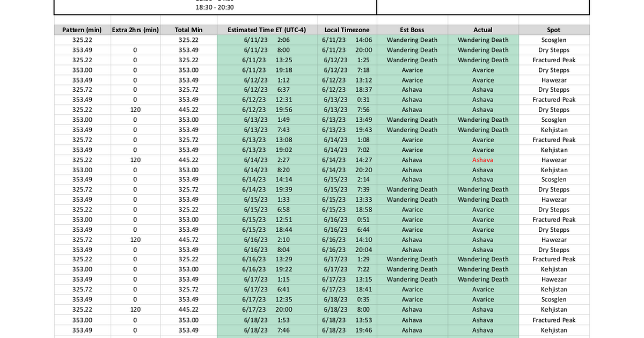Select estimated time cell '6/17/23 20:00'
The height and width of the screenshot is (338, 644).
tap(267, 310)
